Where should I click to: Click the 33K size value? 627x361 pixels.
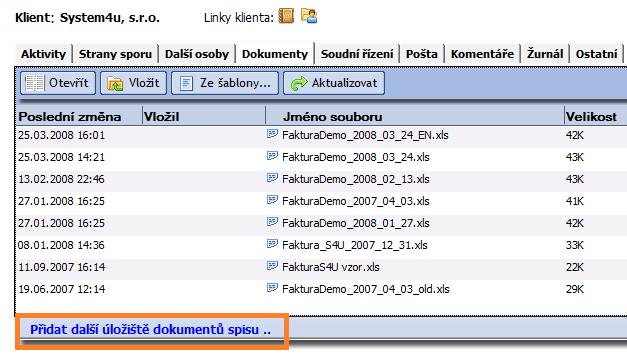(575, 245)
